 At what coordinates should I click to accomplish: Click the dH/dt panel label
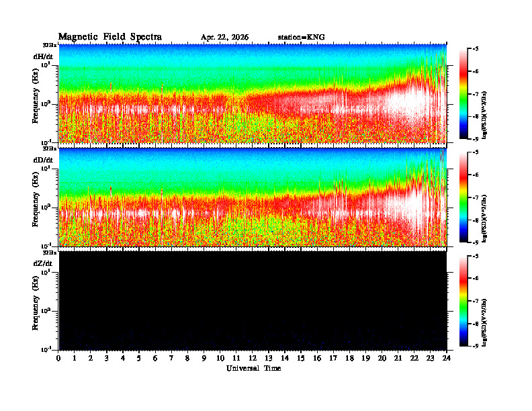(x=43, y=56)
